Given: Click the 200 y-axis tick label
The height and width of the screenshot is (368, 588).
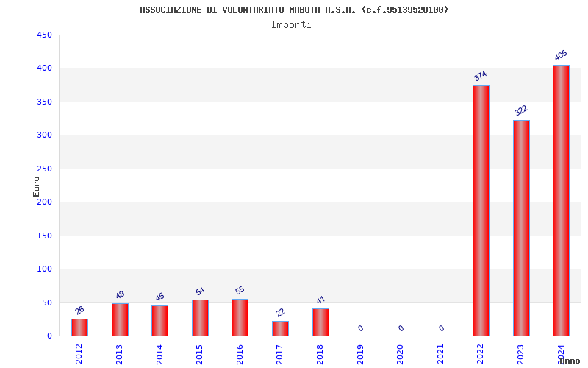Looking at the screenshot, I should click(44, 202).
